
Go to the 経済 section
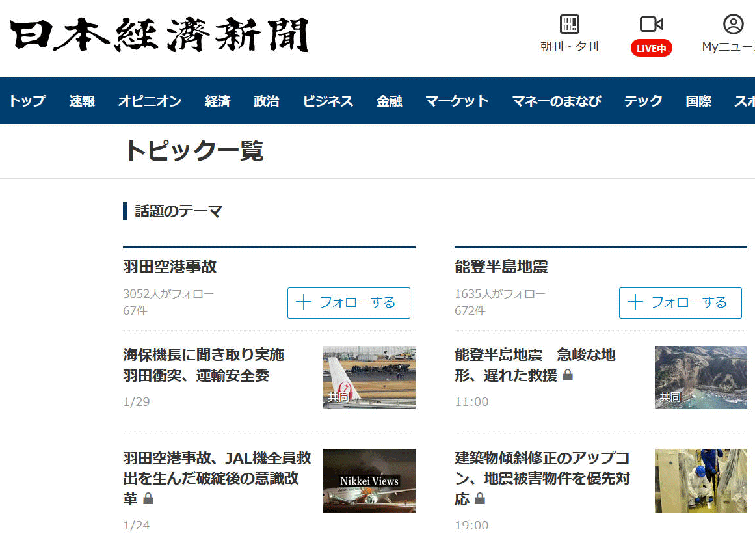(217, 101)
